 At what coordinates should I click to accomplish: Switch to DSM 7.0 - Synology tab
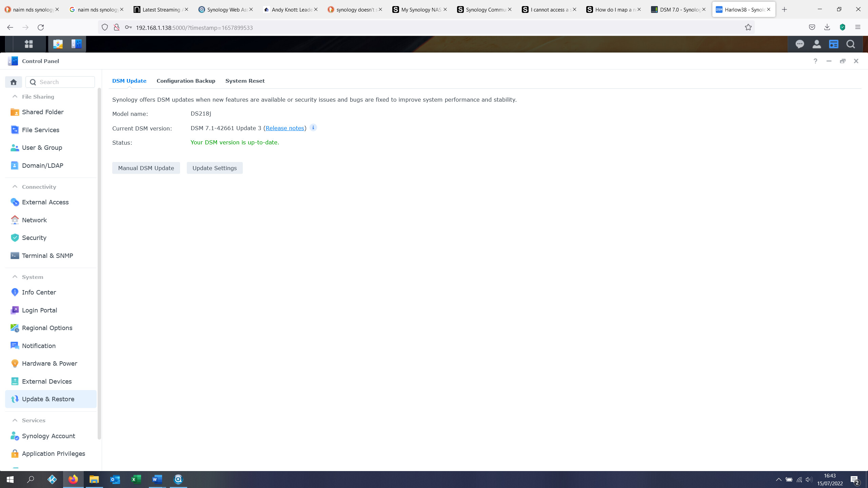tap(678, 9)
